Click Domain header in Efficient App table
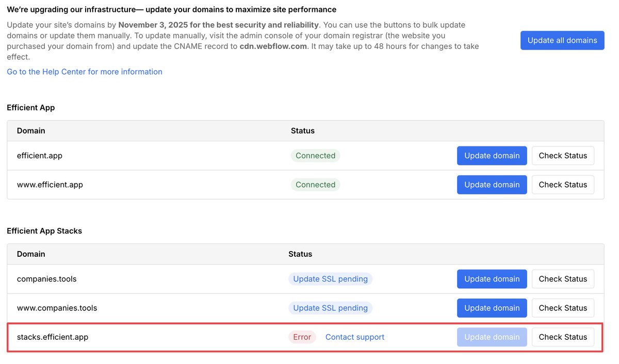 point(31,131)
